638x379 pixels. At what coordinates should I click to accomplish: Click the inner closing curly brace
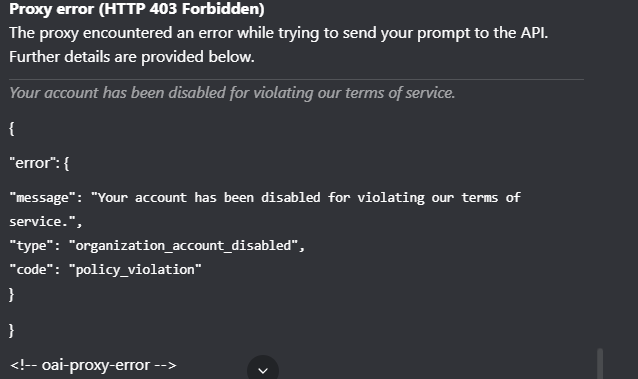click(12, 294)
